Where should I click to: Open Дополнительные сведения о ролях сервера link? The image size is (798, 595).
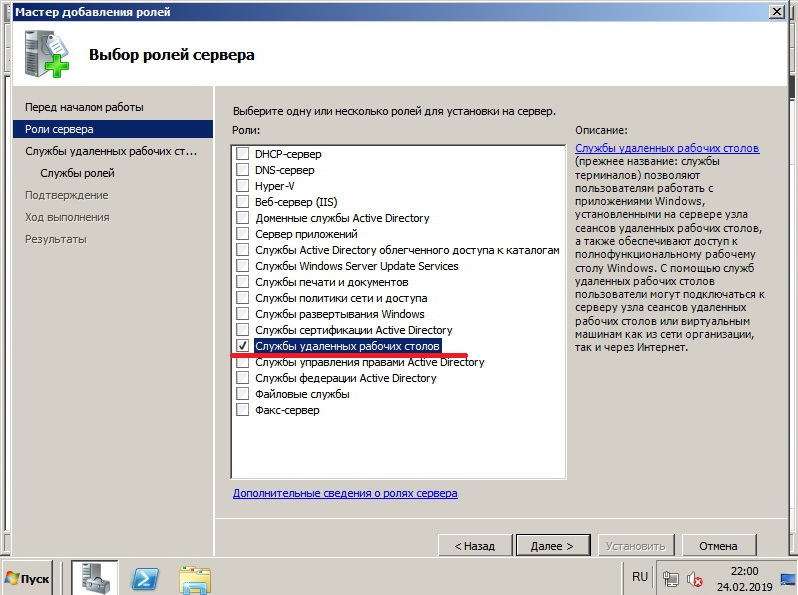pyautogui.click(x=345, y=493)
